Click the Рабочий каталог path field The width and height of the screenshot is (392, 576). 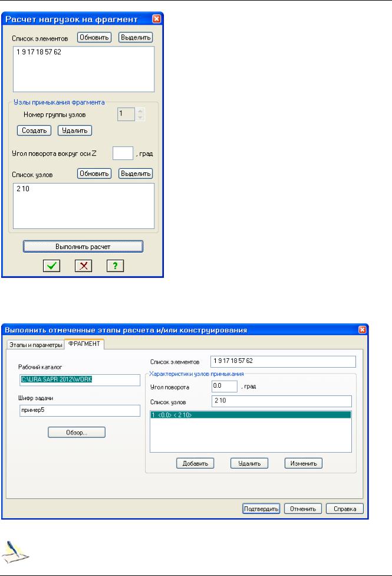(x=80, y=380)
